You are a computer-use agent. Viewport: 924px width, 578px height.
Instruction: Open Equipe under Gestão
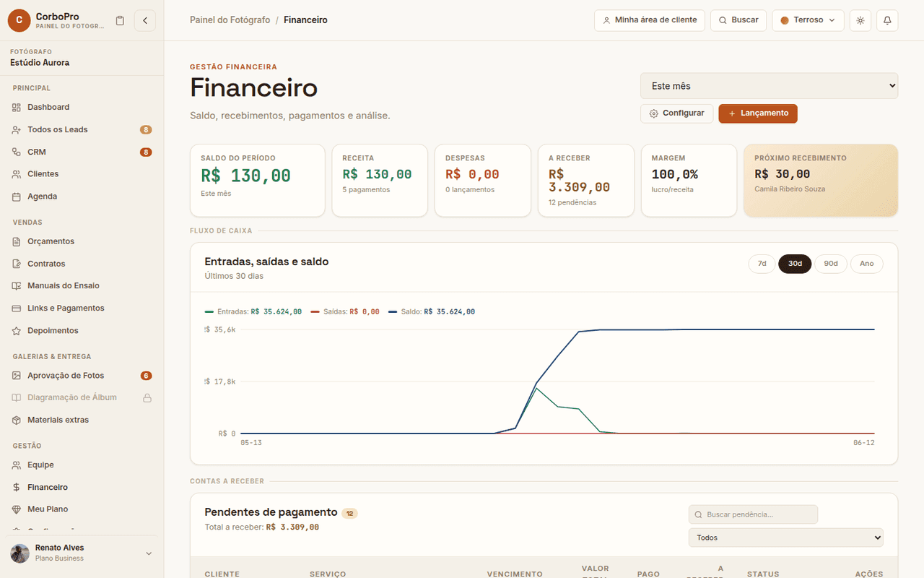tap(82, 465)
